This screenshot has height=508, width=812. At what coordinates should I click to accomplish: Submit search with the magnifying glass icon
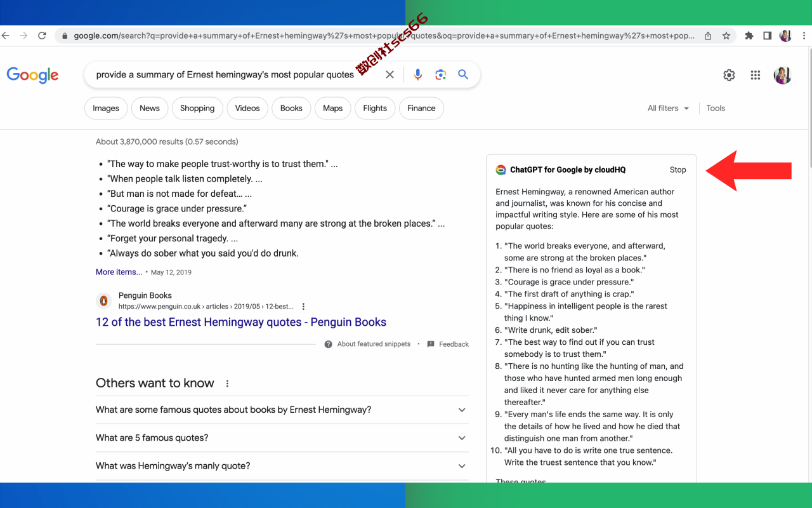[463, 74]
